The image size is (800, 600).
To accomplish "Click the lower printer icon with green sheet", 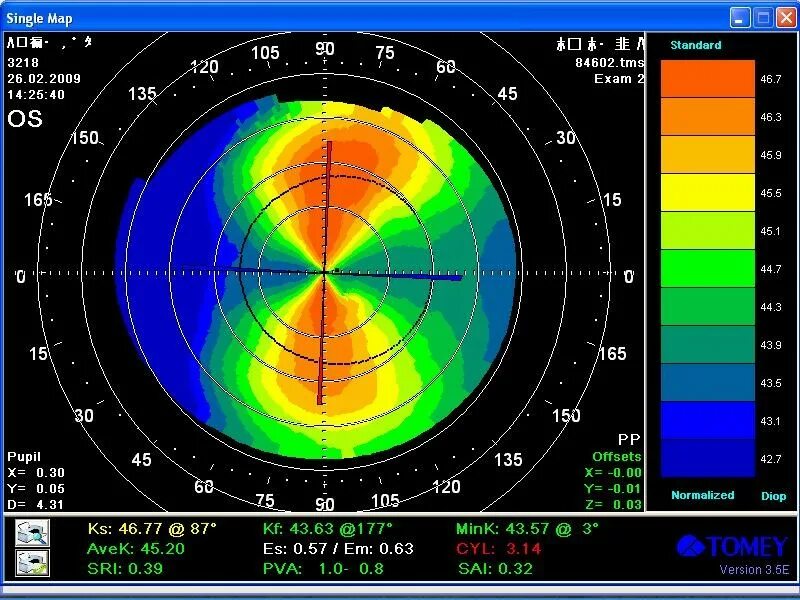I will tap(32, 563).
